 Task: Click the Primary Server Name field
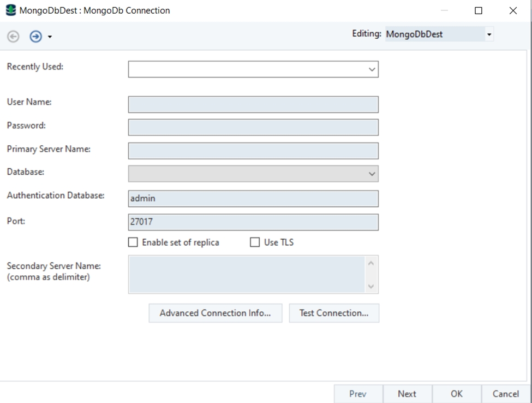tap(253, 151)
